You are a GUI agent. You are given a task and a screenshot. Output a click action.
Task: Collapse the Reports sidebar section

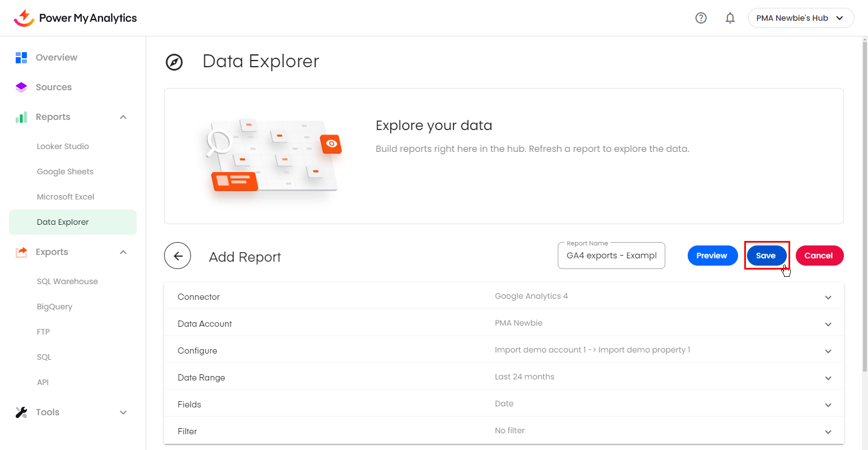coord(123,117)
